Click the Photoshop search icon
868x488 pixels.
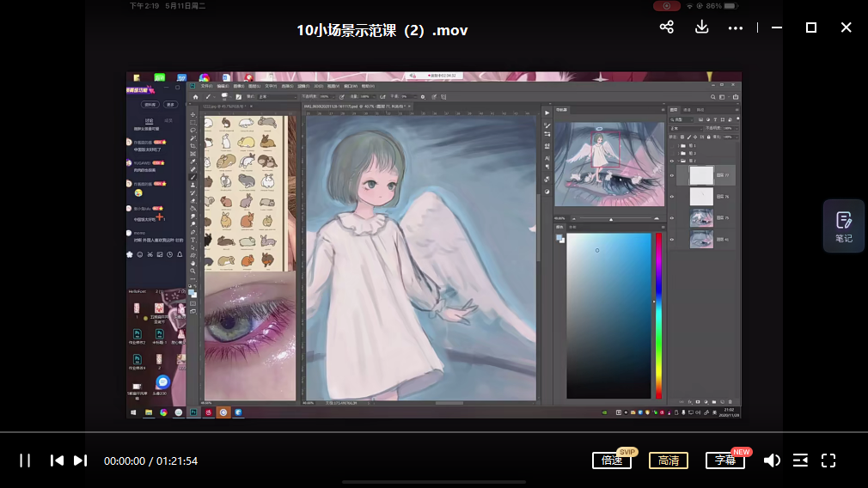pyautogui.click(x=713, y=97)
